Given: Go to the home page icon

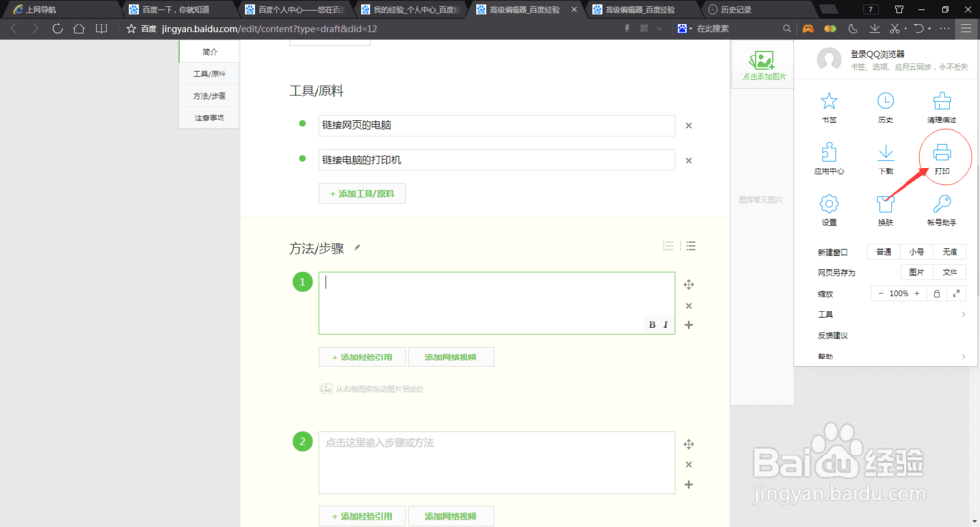Looking at the screenshot, I should point(79,28).
